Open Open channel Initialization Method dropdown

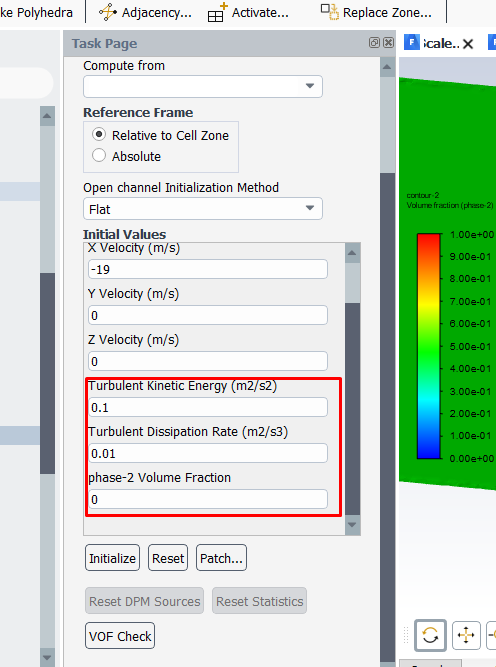(203, 208)
